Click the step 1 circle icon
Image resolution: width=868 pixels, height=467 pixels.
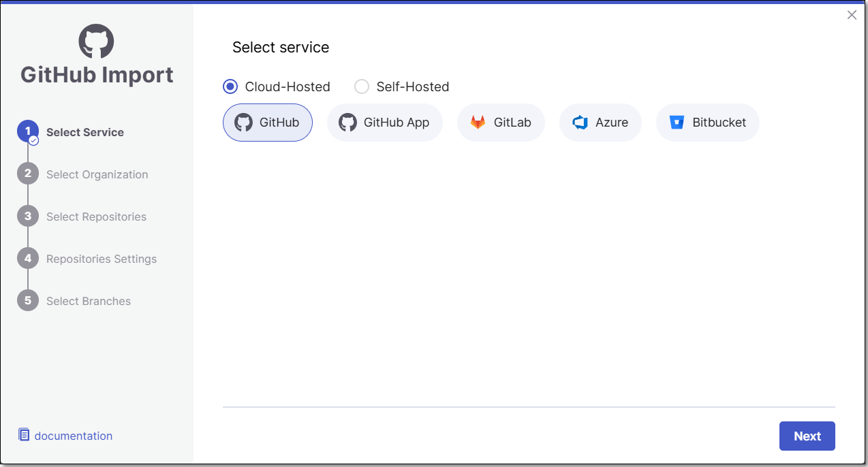coord(28,132)
